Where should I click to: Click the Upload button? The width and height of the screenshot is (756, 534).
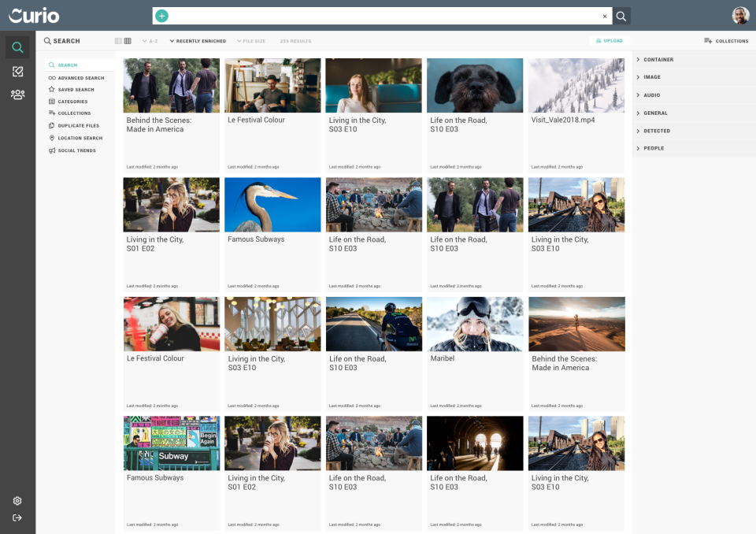click(x=610, y=41)
